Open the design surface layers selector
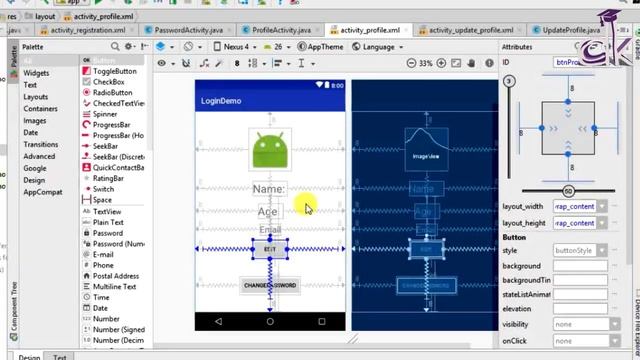Screen dimensions: 640x360 tap(165, 47)
